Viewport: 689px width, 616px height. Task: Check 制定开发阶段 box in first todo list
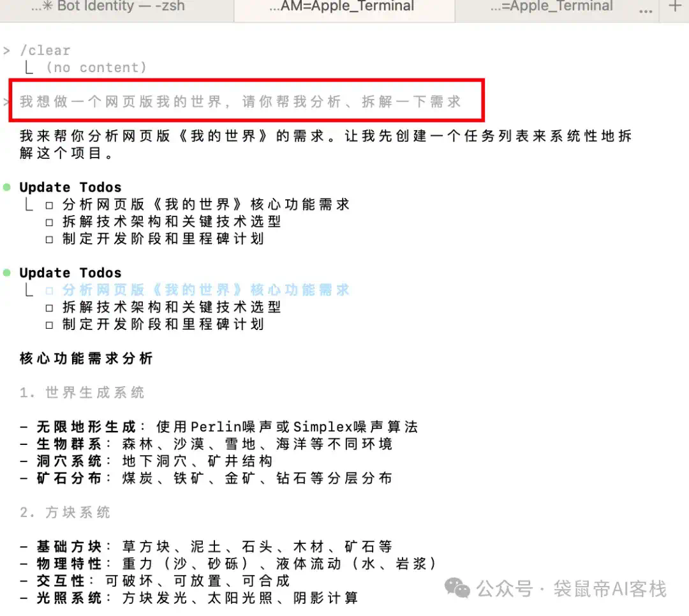click(49, 239)
